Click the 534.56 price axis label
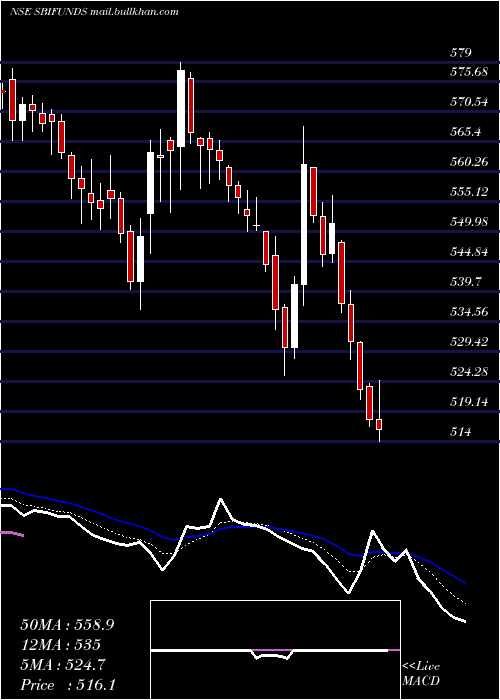This screenshot has width=500, height=700. pyautogui.click(x=469, y=312)
